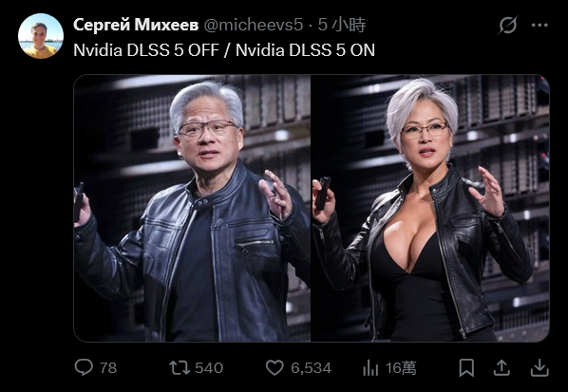Image resolution: width=568 pixels, height=392 pixels.
Task: Bookmark this post
Action: (466, 367)
